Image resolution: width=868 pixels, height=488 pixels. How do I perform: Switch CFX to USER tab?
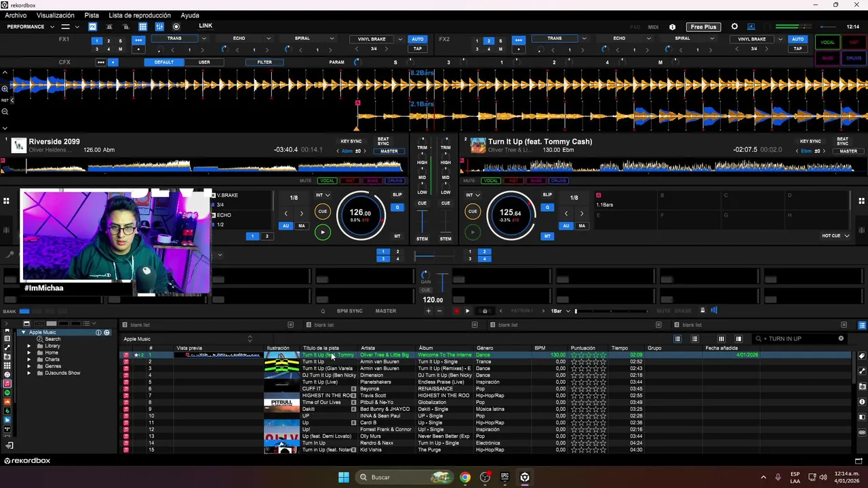click(204, 62)
